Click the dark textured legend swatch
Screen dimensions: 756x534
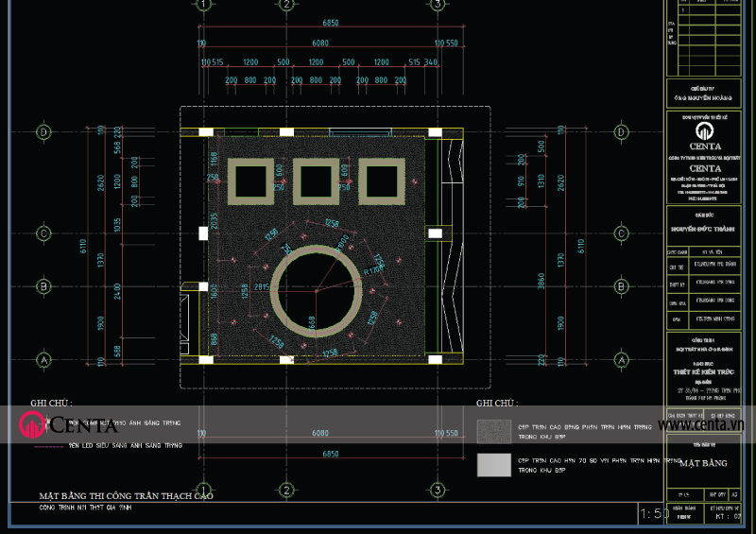point(492,430)
